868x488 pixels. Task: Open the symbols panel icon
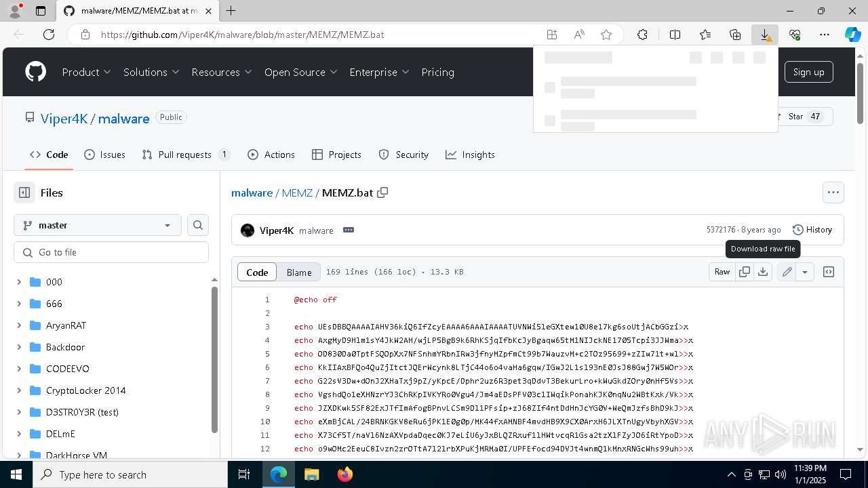pos(829,272)
